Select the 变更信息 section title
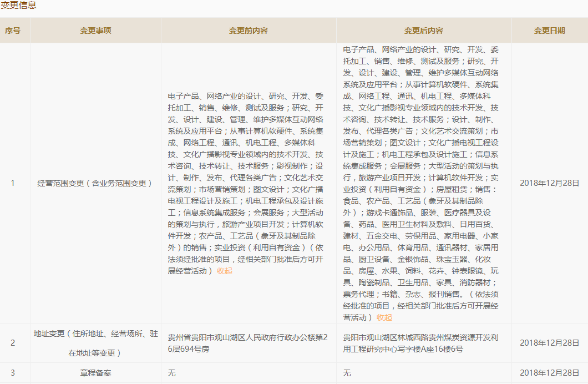The width and height of the screenshot is (588, 384). click(18, 5)
